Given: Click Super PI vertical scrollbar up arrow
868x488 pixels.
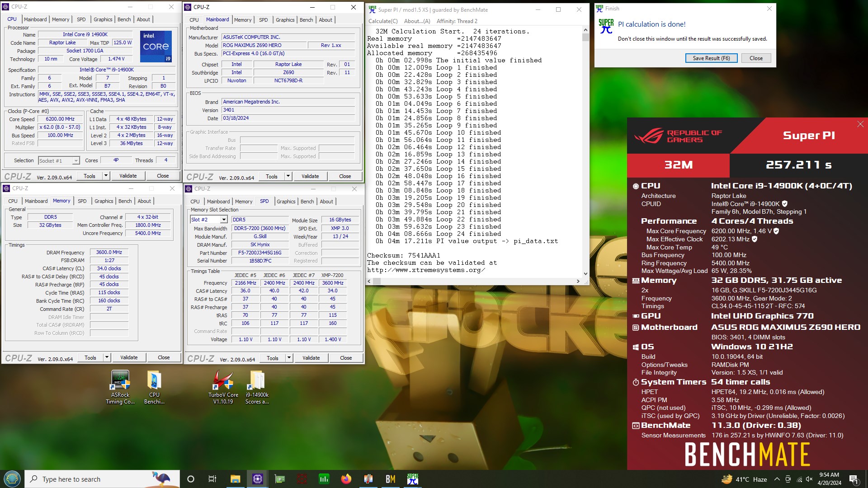Looking at the screenshot, I should pos(585,30).
